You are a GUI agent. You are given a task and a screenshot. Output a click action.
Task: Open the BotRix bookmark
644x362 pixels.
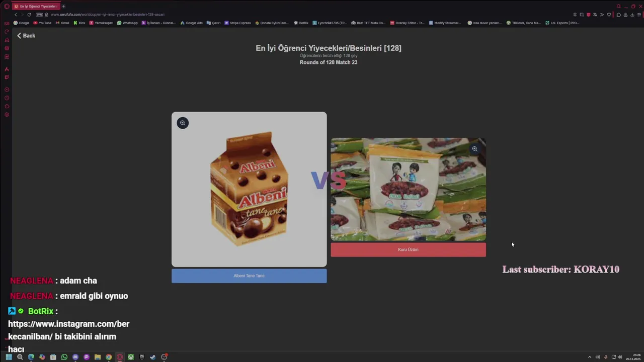coord(301,23)
